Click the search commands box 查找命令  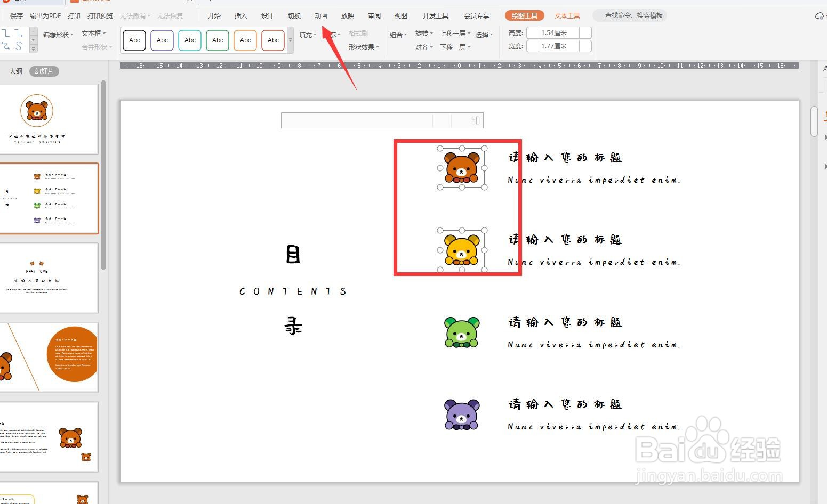pos(629,15)
